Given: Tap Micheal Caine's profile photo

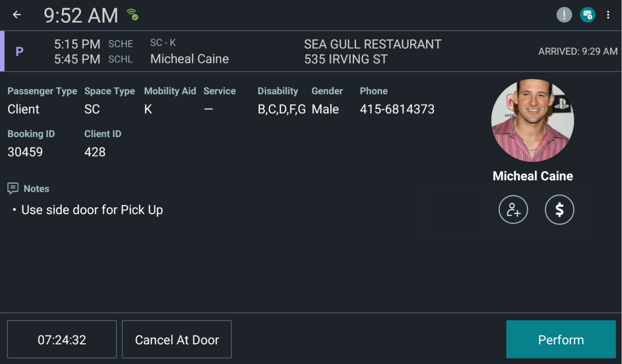Looking at the screenshot, I should (532, 120).
